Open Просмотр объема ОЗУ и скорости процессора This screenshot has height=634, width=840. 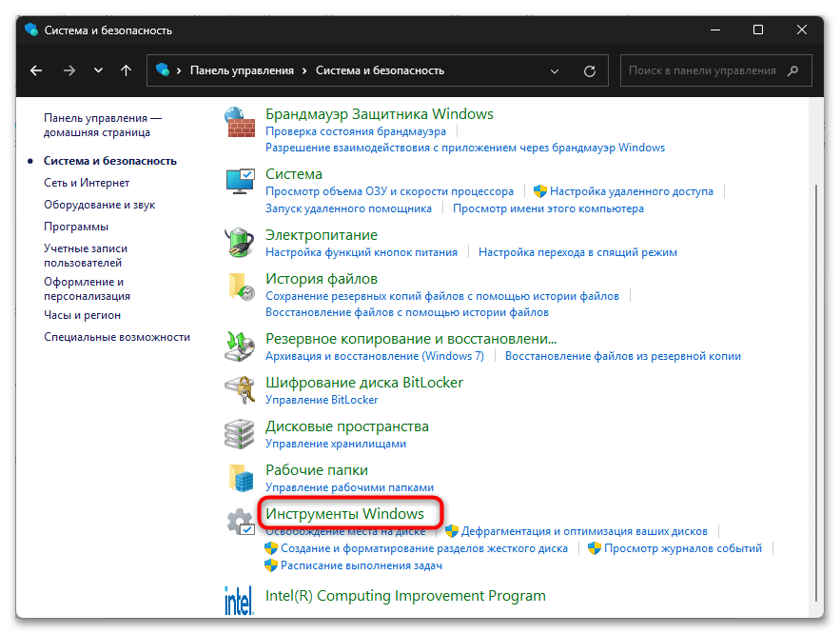click(389, 191)
